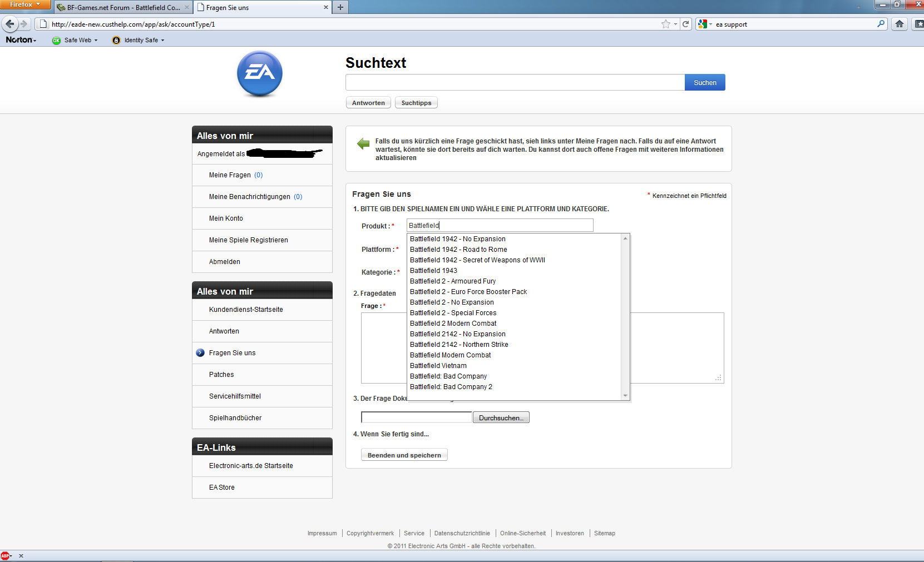
Task: Click Abmelden to log out
Action: (262, 262)
